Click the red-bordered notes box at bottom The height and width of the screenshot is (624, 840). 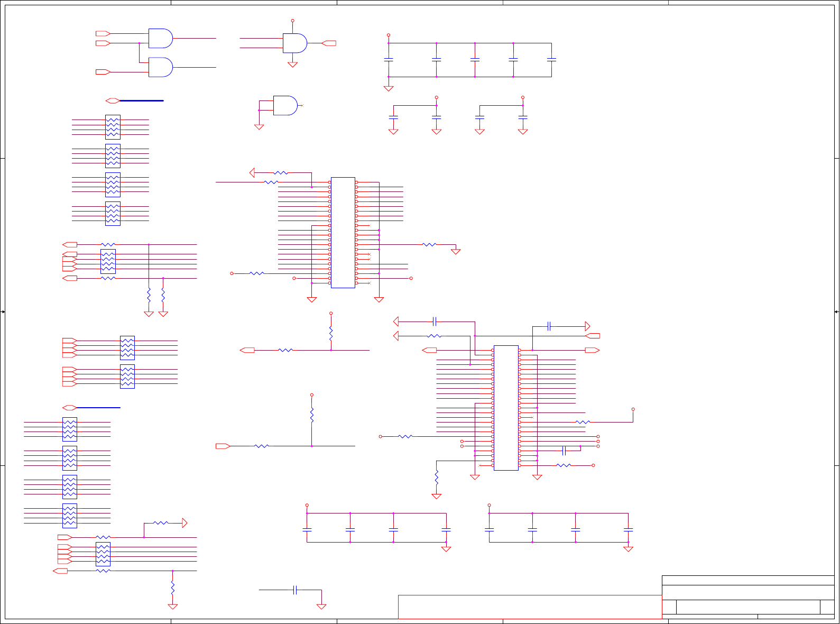(x=530, y=607)
